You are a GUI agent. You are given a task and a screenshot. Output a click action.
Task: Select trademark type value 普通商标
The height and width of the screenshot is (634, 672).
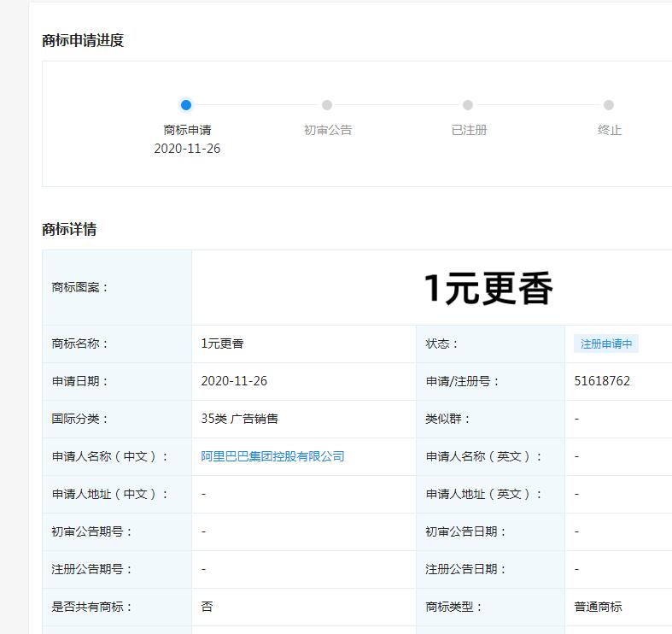pyautogui.click(x=598, y=607)
